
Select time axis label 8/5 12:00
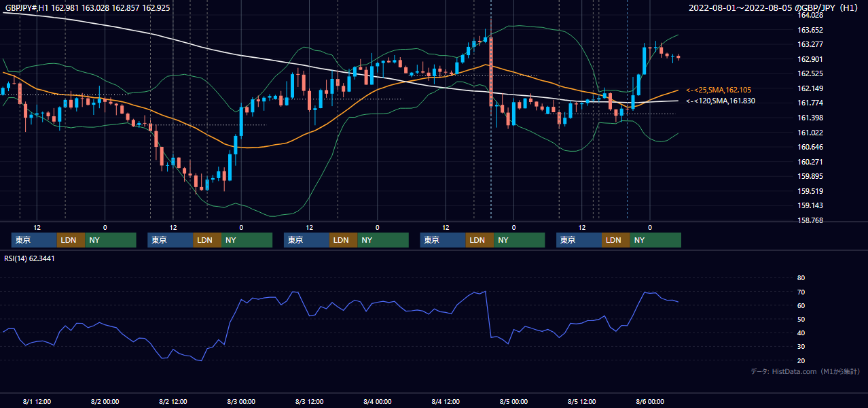[582, 401]
